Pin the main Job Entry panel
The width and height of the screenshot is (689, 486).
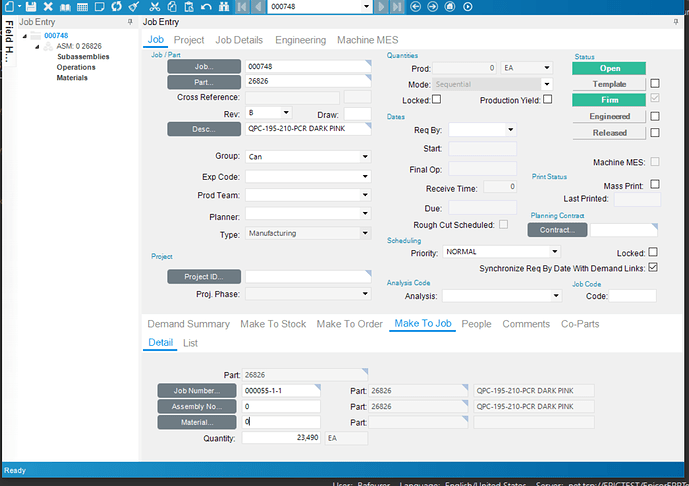[x=676, y=22]
